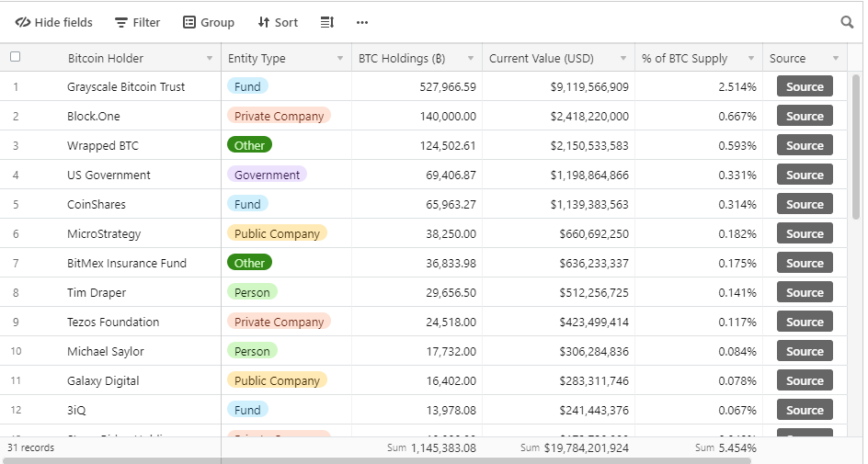Image resolution: width=868 pixels, height=464 pixels.
Task: Select BitMex Insurance Fund name cell
Action: click(x=126, y=263)
